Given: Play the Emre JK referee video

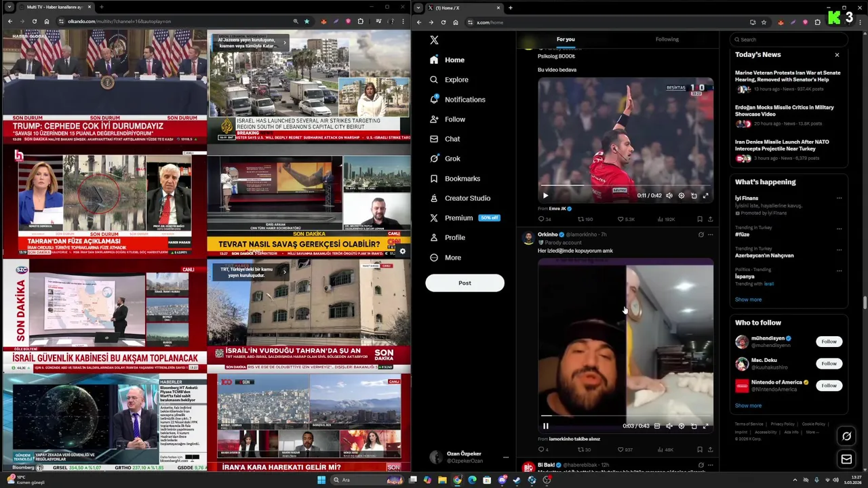Looking at the screenshot, I should click(545, 196).
